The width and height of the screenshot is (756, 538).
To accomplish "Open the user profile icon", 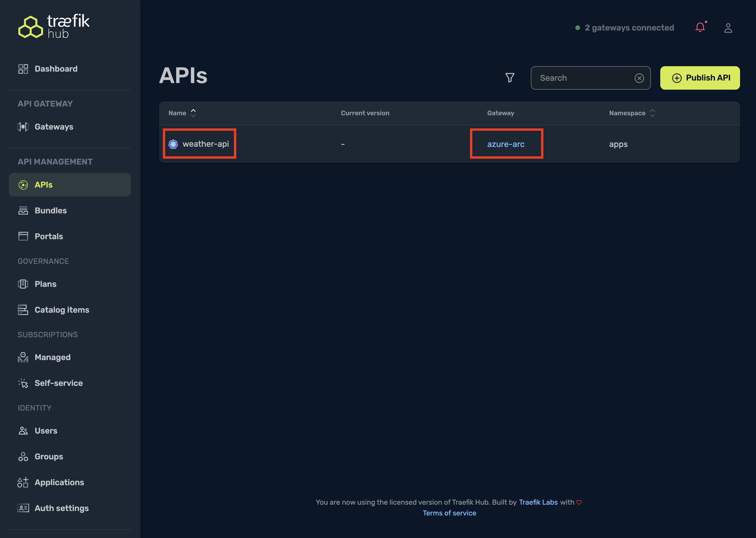I will pos(728,28).
